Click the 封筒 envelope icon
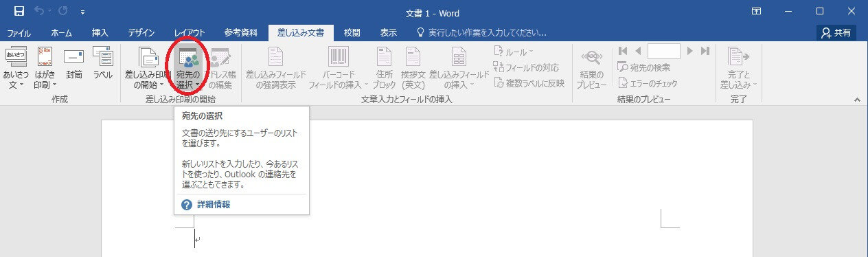The height and width of the screenshot is (257, 868). point(73,64)
